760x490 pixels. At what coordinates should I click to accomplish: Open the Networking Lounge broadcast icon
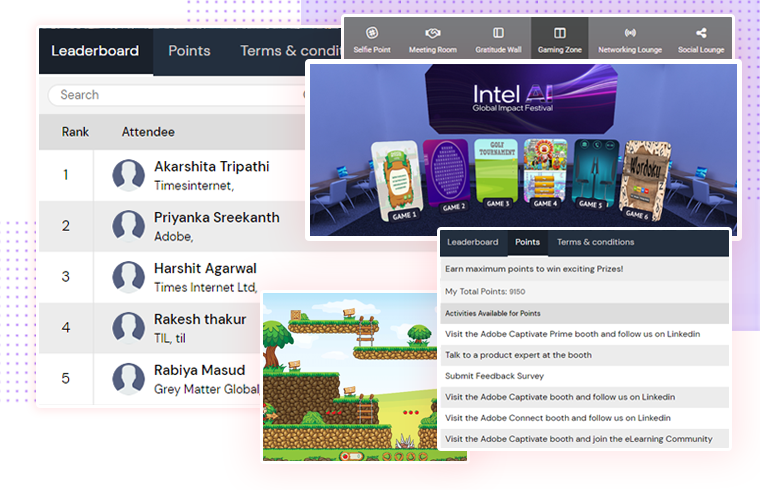(x=630, y=33)
